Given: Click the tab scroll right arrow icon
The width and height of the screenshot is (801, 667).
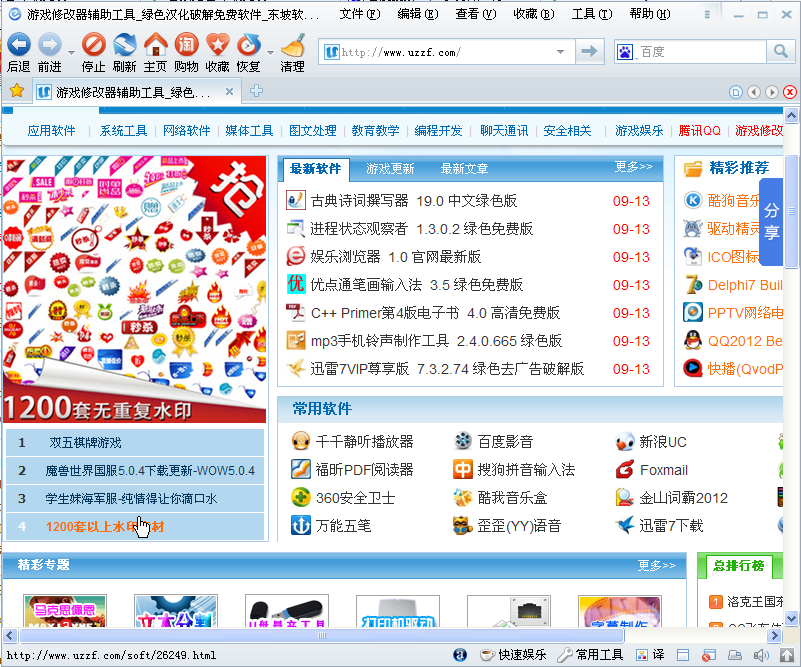Looking at the screenshot, I should (x=772, y=92).
